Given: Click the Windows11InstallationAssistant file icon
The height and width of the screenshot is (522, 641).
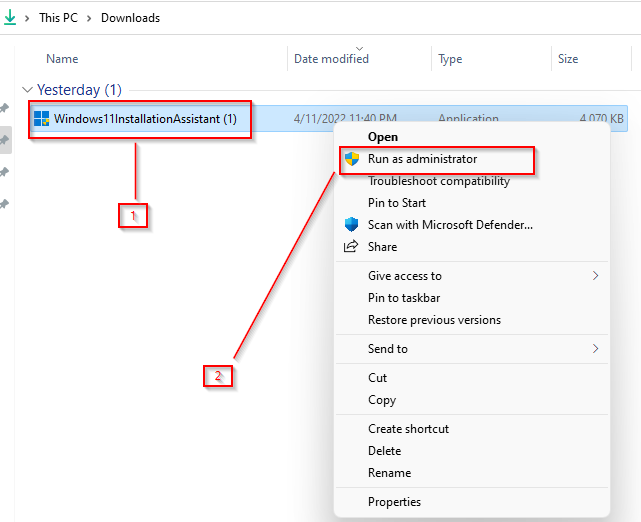Looking at the screenshot, I should [x=42, y=119].
